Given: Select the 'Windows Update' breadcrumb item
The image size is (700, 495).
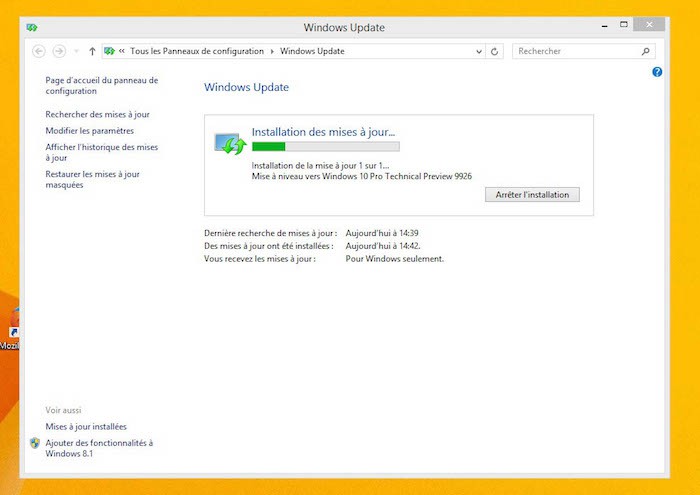Looking at the screenshot, I should [312, 51].
